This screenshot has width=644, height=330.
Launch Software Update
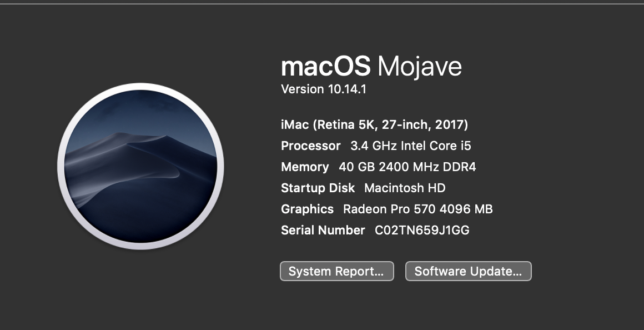468,271
